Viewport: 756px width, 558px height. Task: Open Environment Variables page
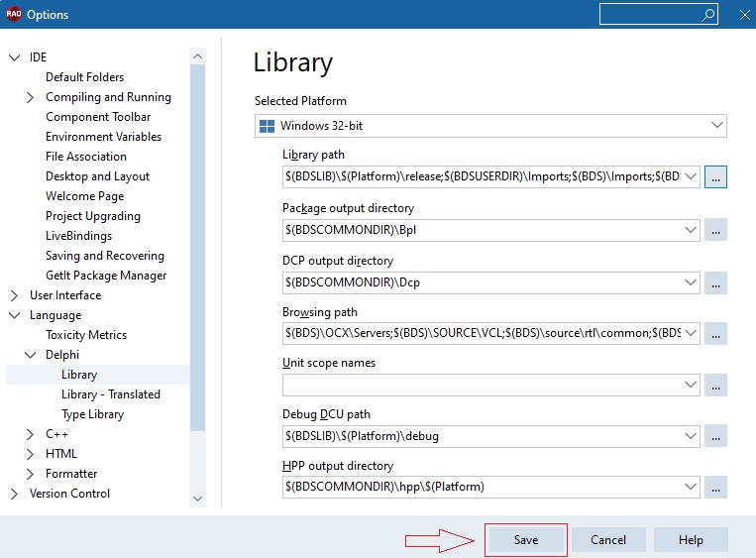[103, 137]
